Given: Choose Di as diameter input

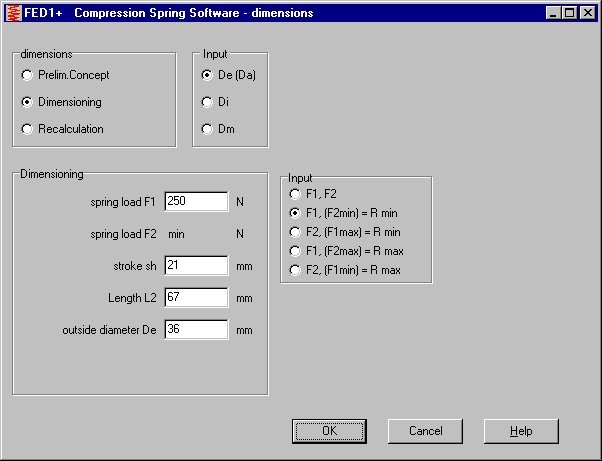Looking at the screenshot, I should click(208, 102).
